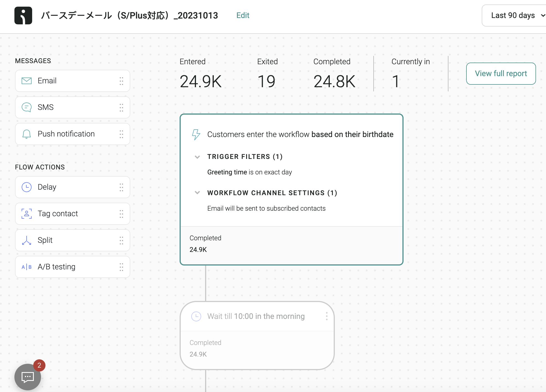Click Completed 24.9K in trigger card
The image size is (546, 392).
click(x=205, y=244)
